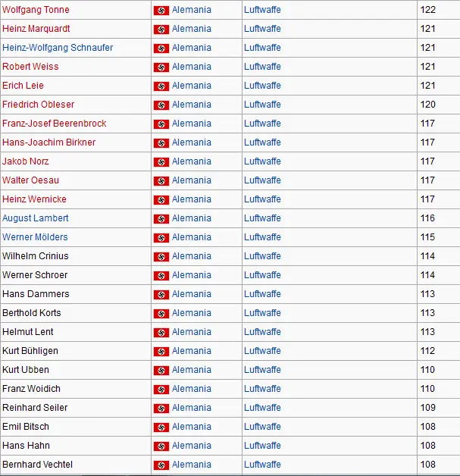Screen dimensions: 460x476
Task: Select the name Franz Woidich
Action: click(x=31, y=389)
